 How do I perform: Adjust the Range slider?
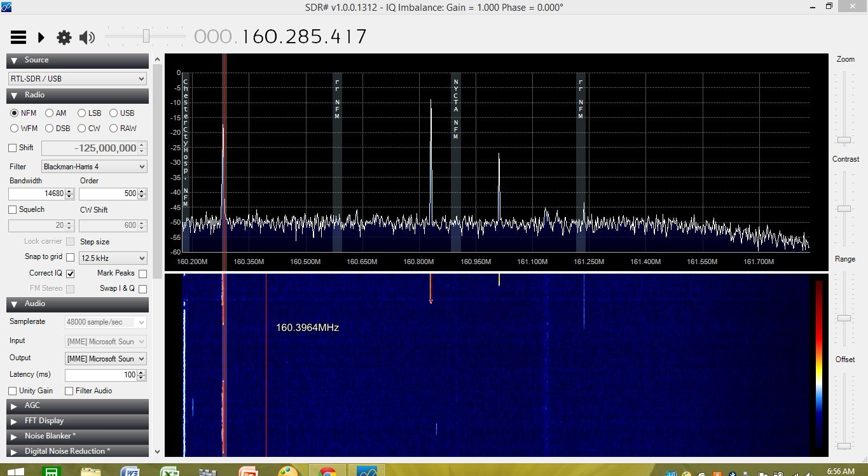844,318
